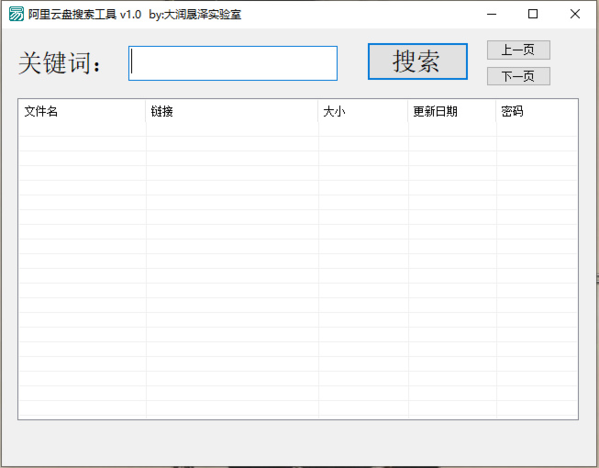The image size is (599, 468).
Task: Click the 搜索 search button
Action: [x=418, y=62]
